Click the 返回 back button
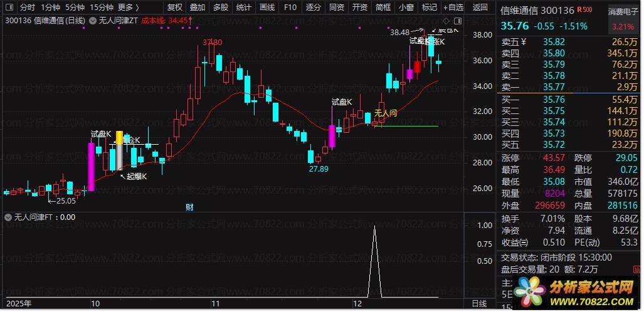644x312 pixels. (480, 7)
